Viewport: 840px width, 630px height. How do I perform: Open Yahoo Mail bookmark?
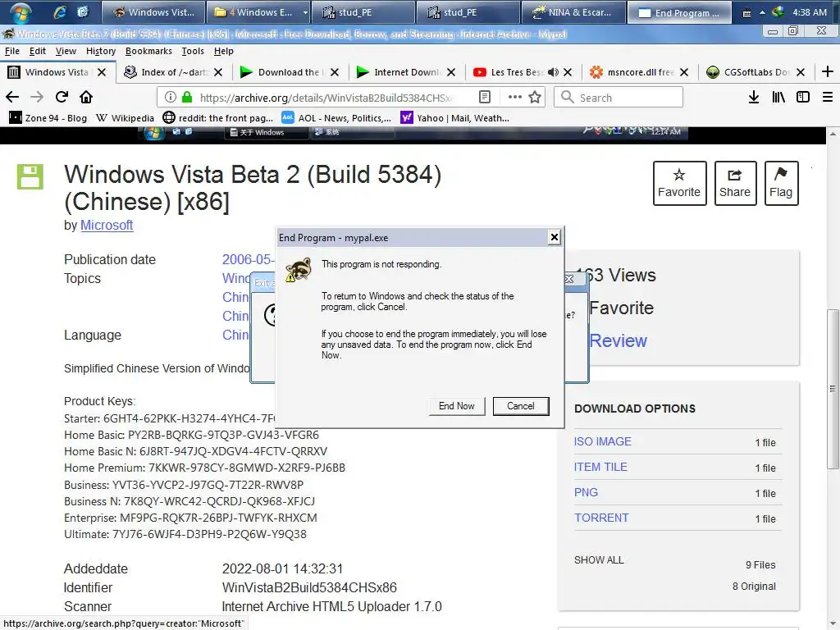pos(455,118)
